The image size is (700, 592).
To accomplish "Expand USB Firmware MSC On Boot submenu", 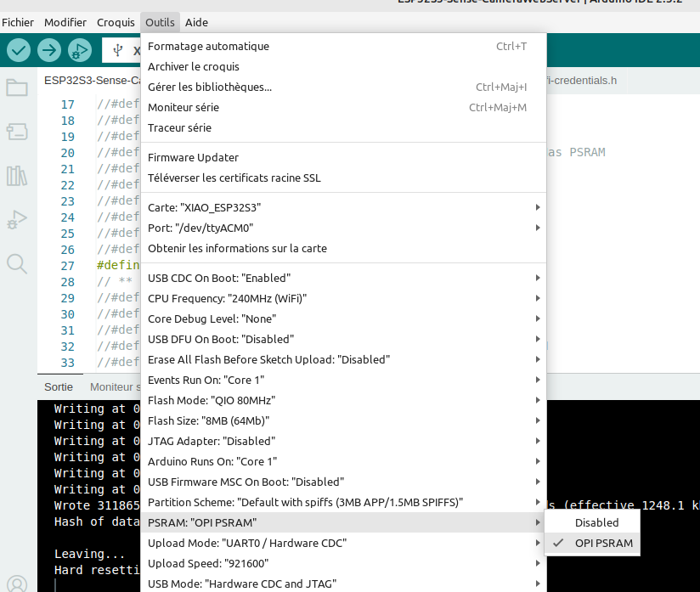I will (343, 482).
